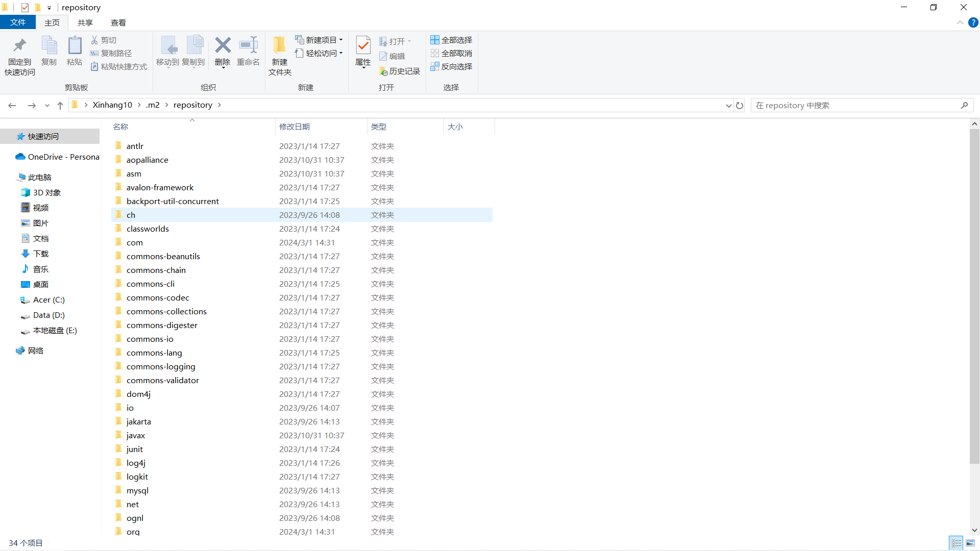This screenshot has height=551, width=980.
Task: Open the Move to ribbon command
Action: click(x=167, y=52)
